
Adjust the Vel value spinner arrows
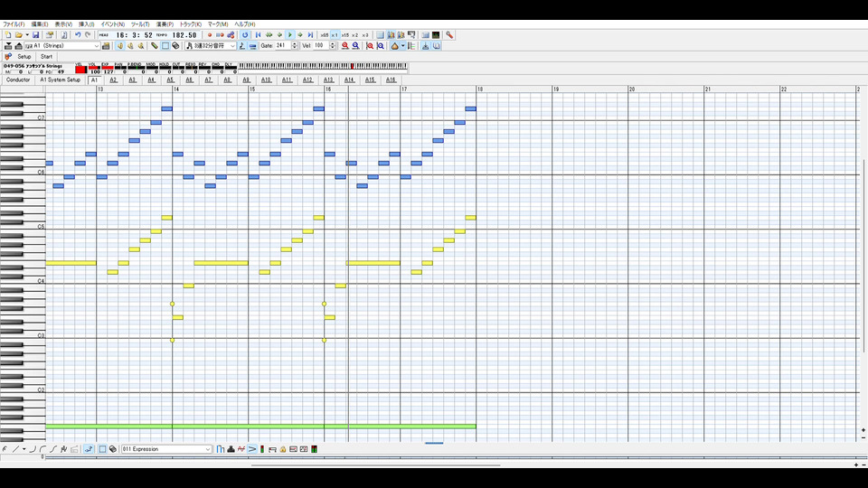click(x=333, y=46)
